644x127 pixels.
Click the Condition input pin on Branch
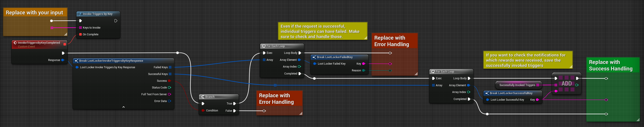pos(203,111)
